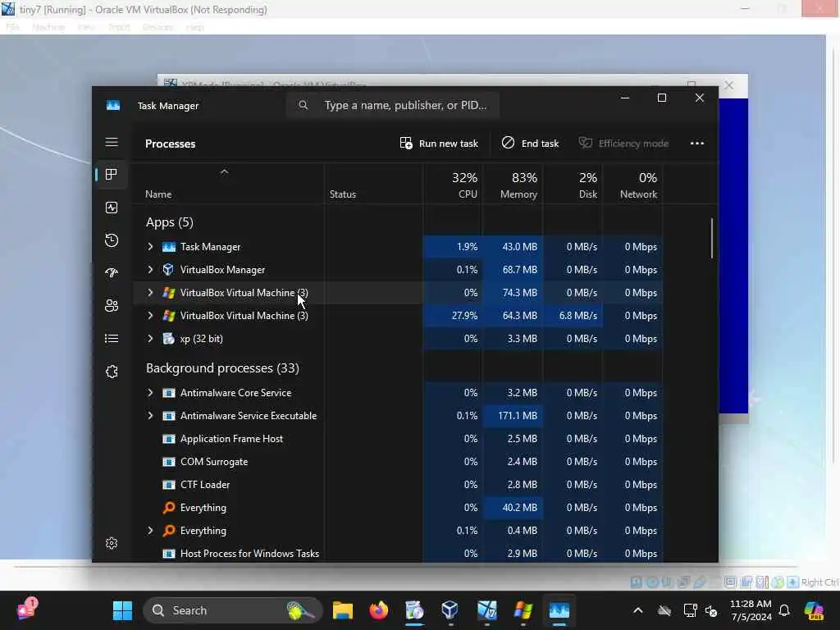Click the Task Manager search input field
The image size is (840, 630).
point(393,105)
